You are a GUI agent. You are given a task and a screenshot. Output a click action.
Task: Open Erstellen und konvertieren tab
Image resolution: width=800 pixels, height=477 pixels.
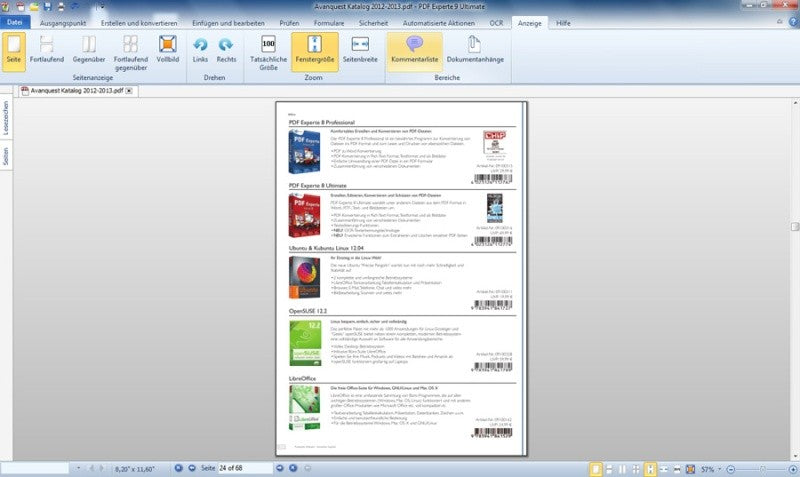click(x=139, y=23)
